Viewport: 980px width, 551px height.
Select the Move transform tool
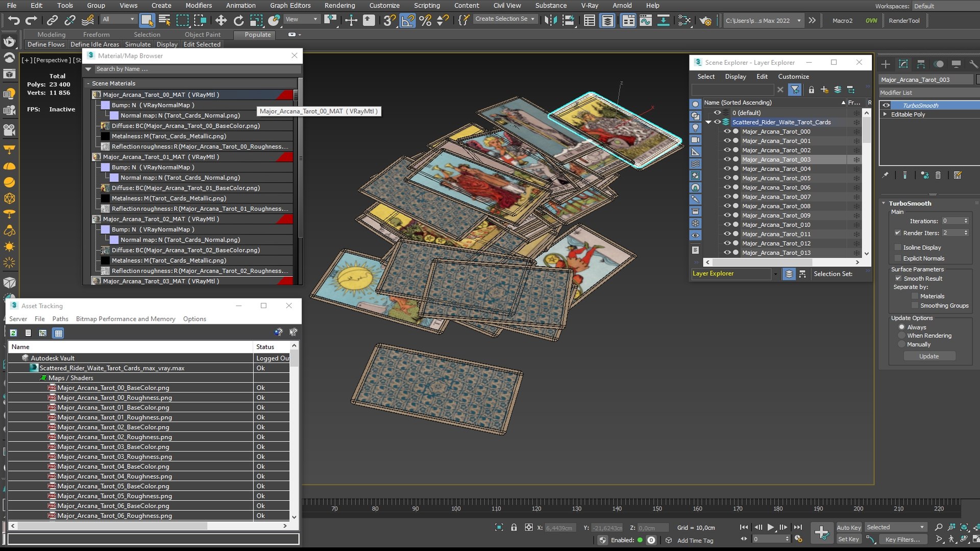pos(221,20)
